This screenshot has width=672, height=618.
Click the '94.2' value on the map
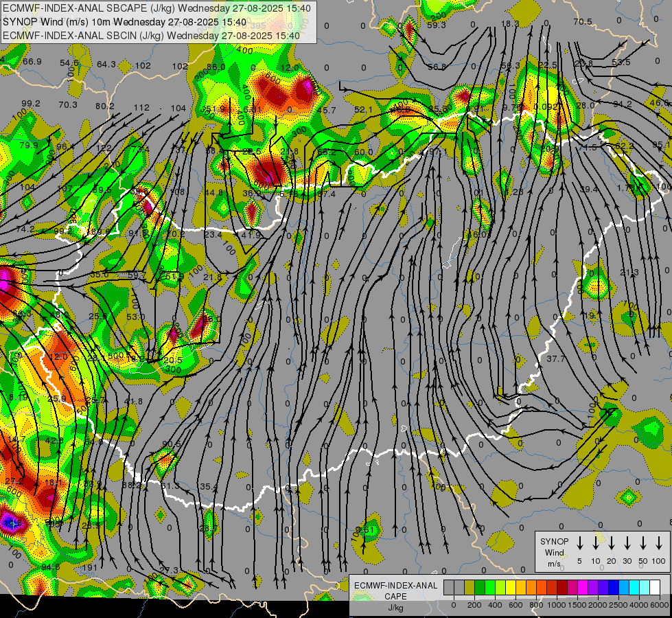pos(623,104)
